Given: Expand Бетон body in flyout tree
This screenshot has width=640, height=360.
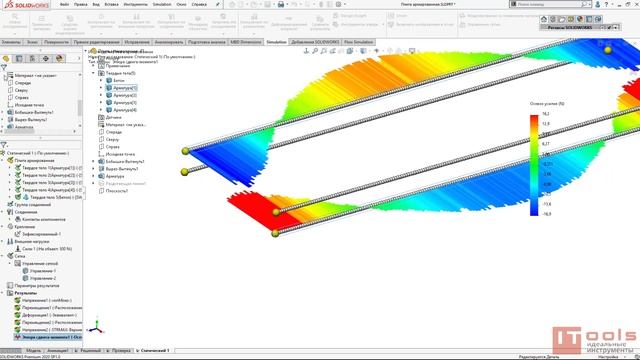Looking at the screenshot, I should (101, 80).
